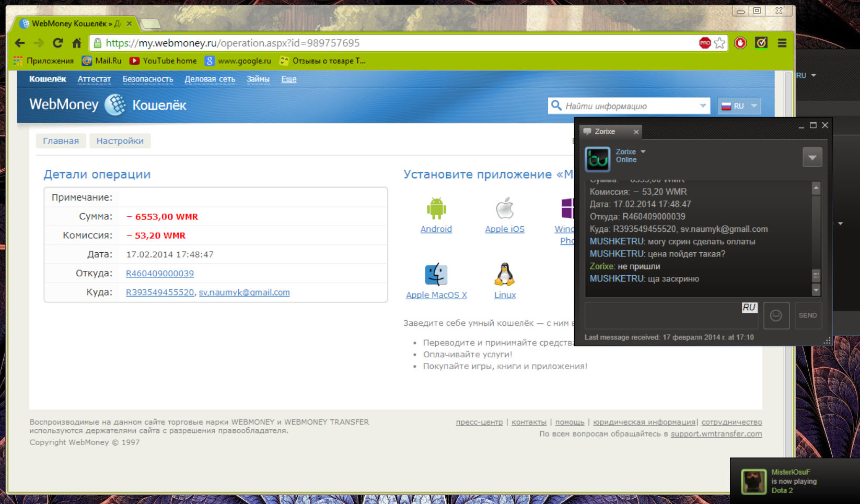860x504 pixels.
Task: Click the search magnifier icon
Action: [556, 106]
